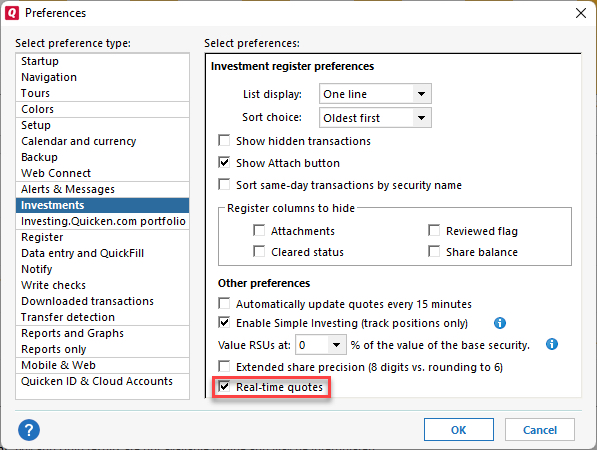
Task: Check Attachments column to hide
Action: click(259, 230)
